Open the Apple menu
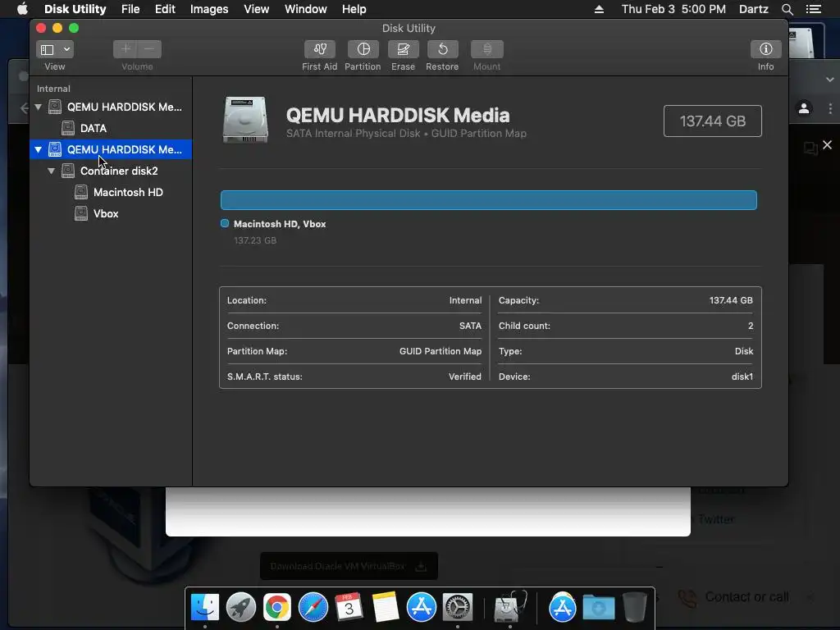The height and width of the screenshot is (630, 840). (22, 9)
